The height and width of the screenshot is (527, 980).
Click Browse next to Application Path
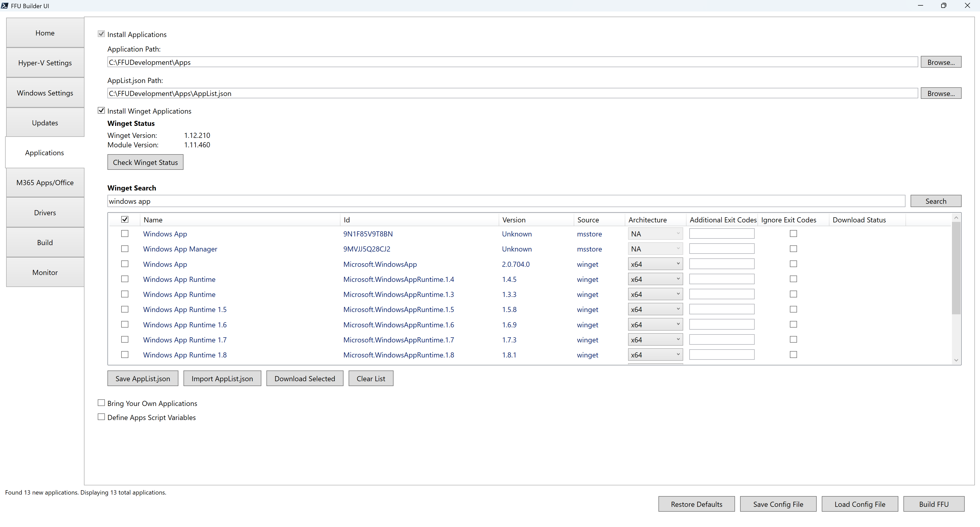tap(941, 62)
